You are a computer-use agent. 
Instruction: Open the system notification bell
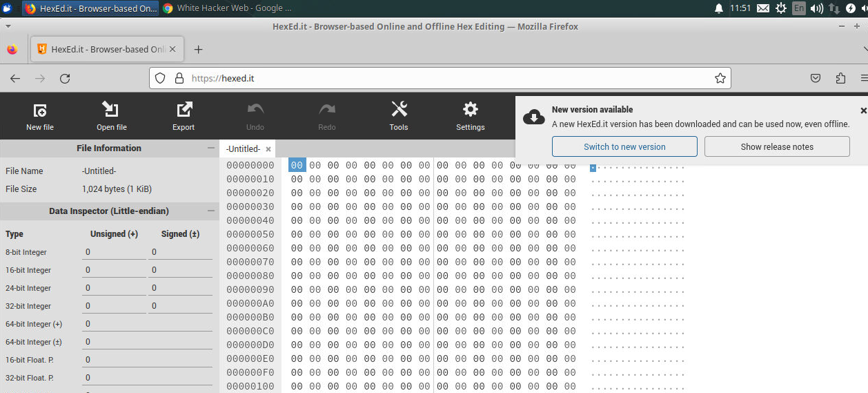719,8
